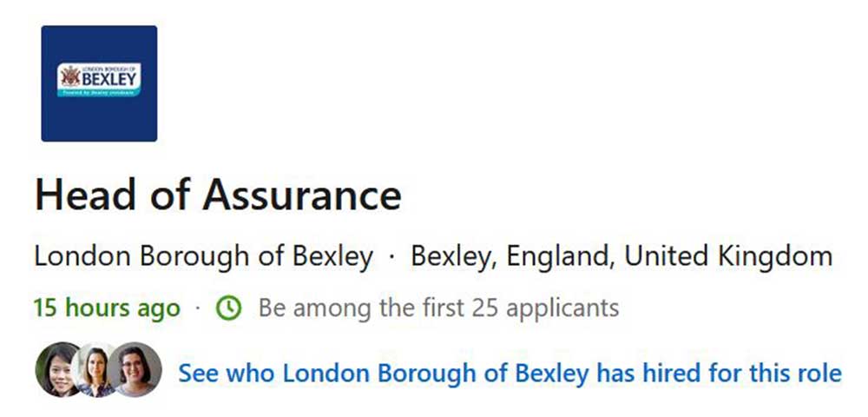Click the dot separator before the location
Viewport: 868px width, 417px height.
click(x=391, y=257)
